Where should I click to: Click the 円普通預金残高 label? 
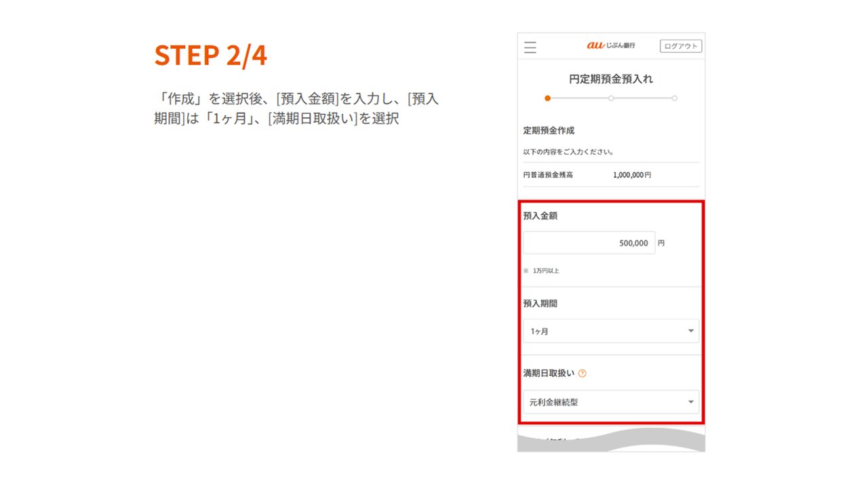tap(548, 175)
